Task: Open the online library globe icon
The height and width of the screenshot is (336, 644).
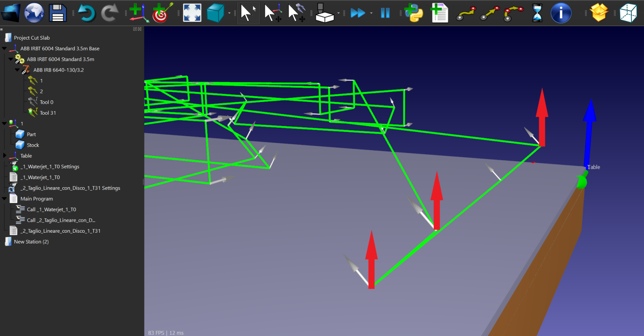Action: 34,13
